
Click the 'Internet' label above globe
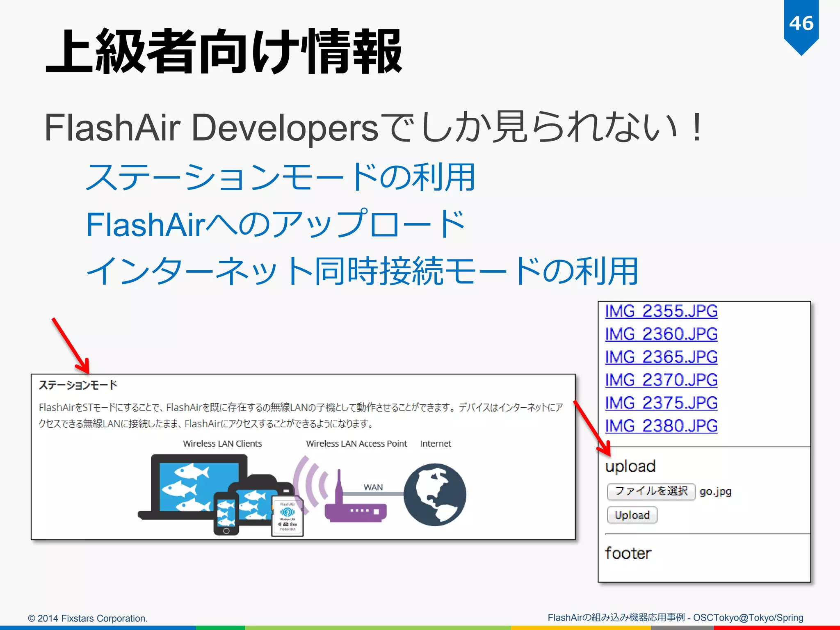435,444
